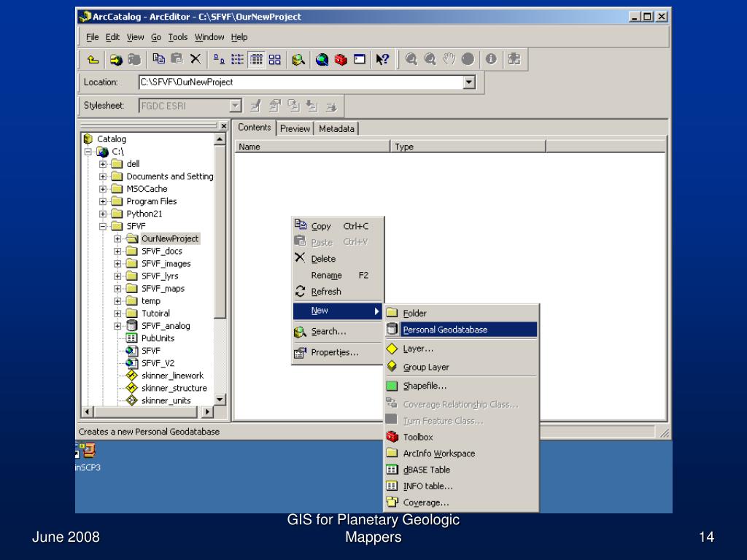Open the File menu

[93, 37]
